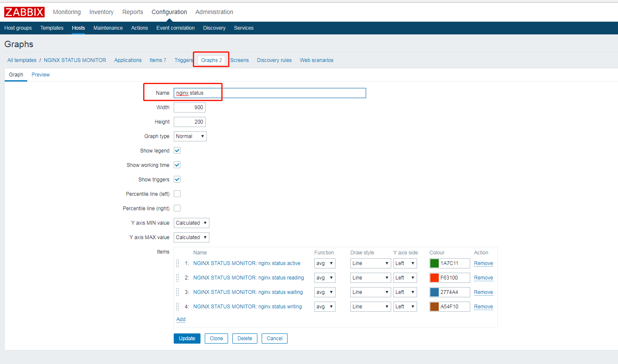The height and width of the screenshot is (364, 618).
Task: Open Draw style dropdown for nginx status reading
Action: click(370, 278)
